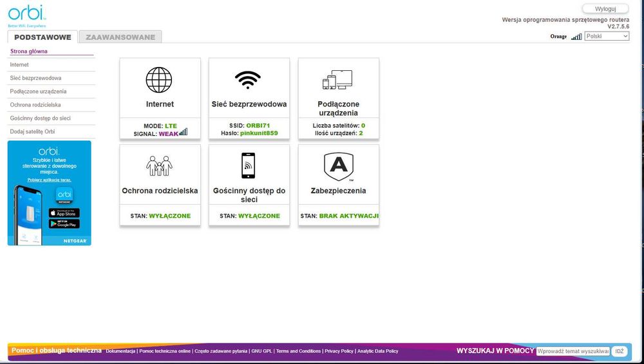Click Zabezpieczenia tile title

[339, 191]
